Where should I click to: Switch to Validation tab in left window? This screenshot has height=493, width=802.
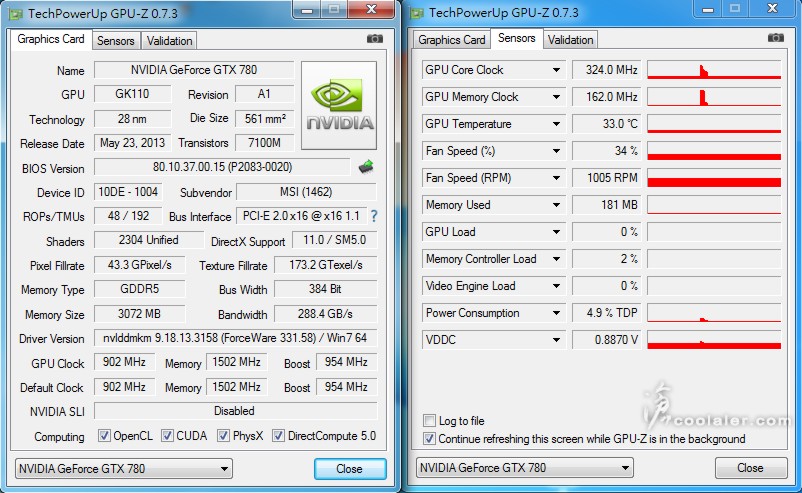pyautogui.click(x=169, y=41)
